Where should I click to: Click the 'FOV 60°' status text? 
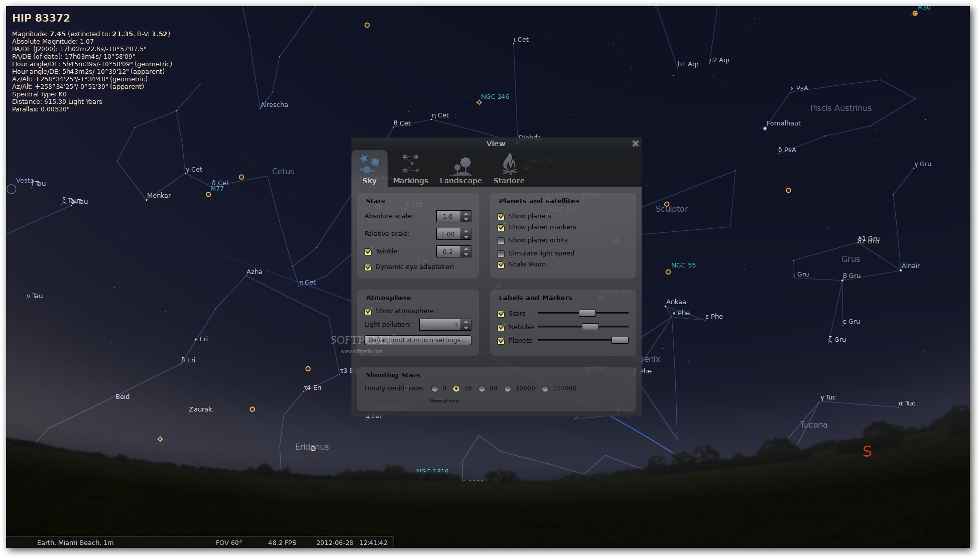229,542
